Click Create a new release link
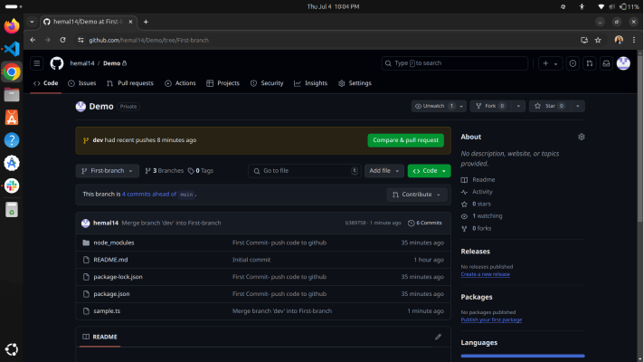 [485, 274]
